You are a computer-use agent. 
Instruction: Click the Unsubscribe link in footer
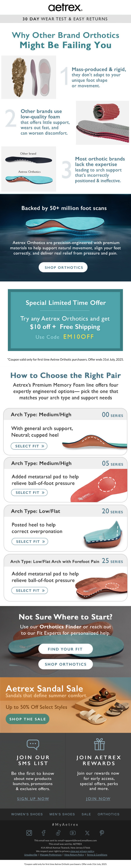point(31,855)
